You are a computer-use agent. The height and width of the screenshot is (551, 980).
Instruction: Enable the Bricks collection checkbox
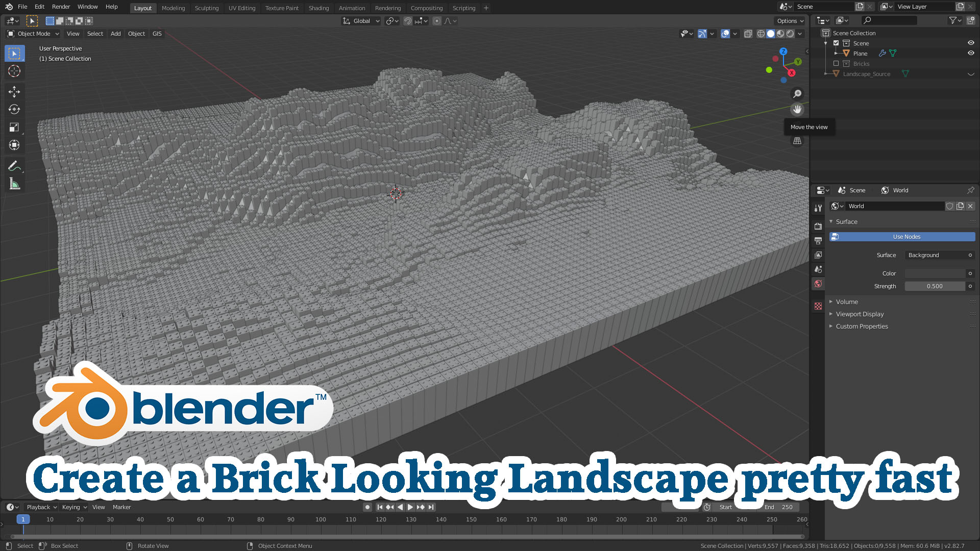[x=836, y=64]
